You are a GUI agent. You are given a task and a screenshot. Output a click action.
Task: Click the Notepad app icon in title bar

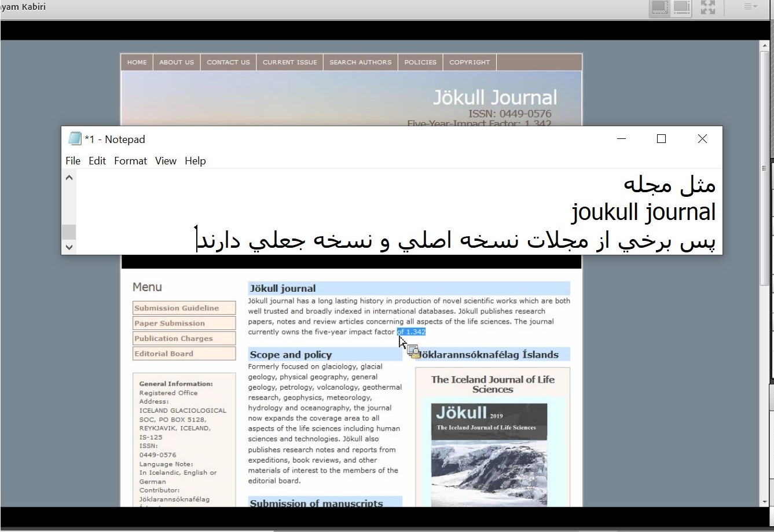[75, 139]
